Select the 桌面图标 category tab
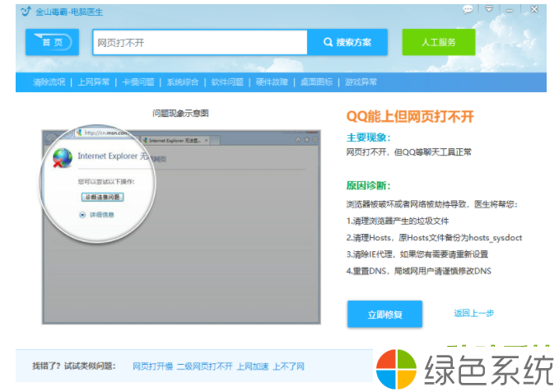 (316, 82)
